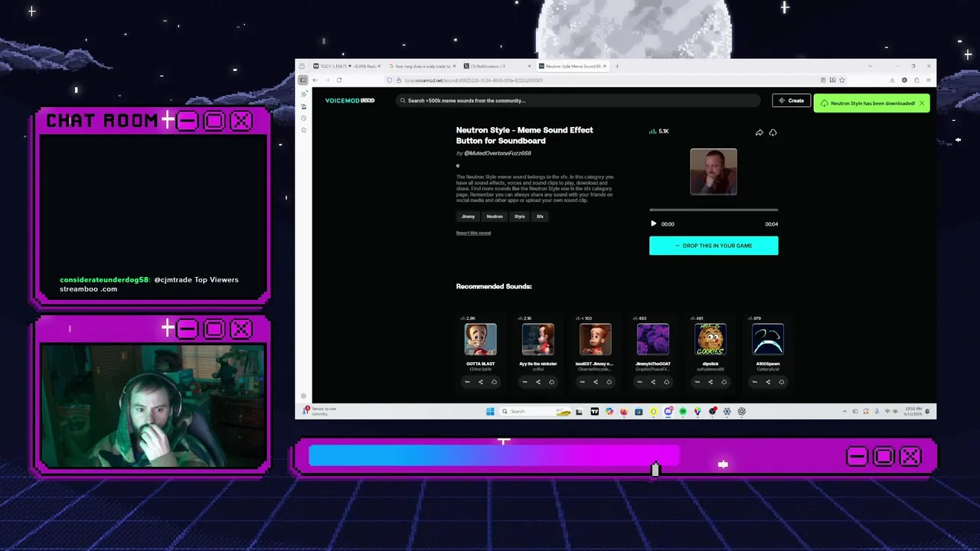Click Drop This In Your Game button
Image resolution: width=980 pixels, height=551 pixels.
click(714, 246)
